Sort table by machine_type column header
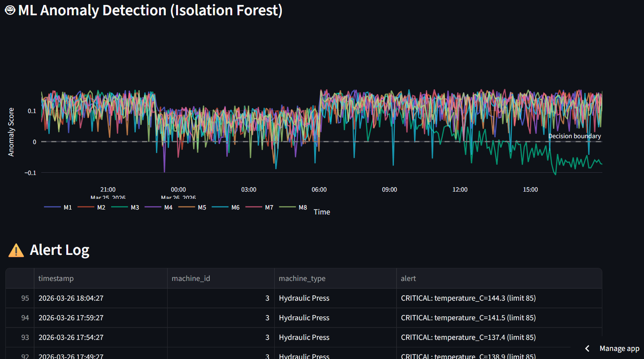 click(x=335, y=278)
